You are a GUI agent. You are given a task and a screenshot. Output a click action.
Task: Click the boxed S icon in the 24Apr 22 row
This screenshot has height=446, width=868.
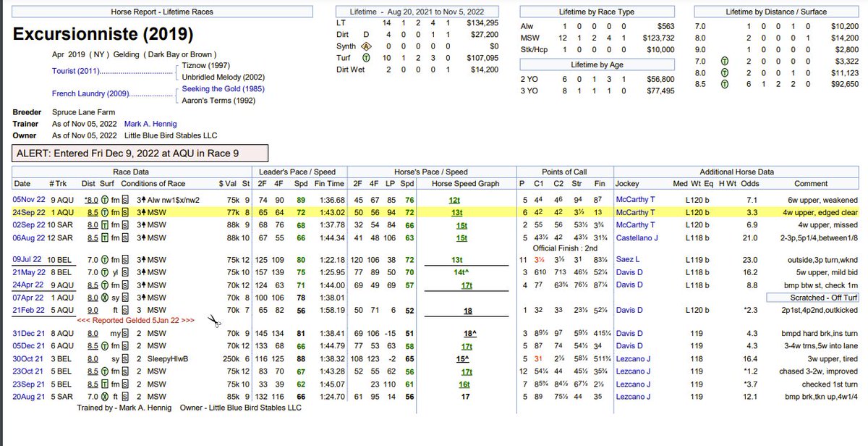124,285
